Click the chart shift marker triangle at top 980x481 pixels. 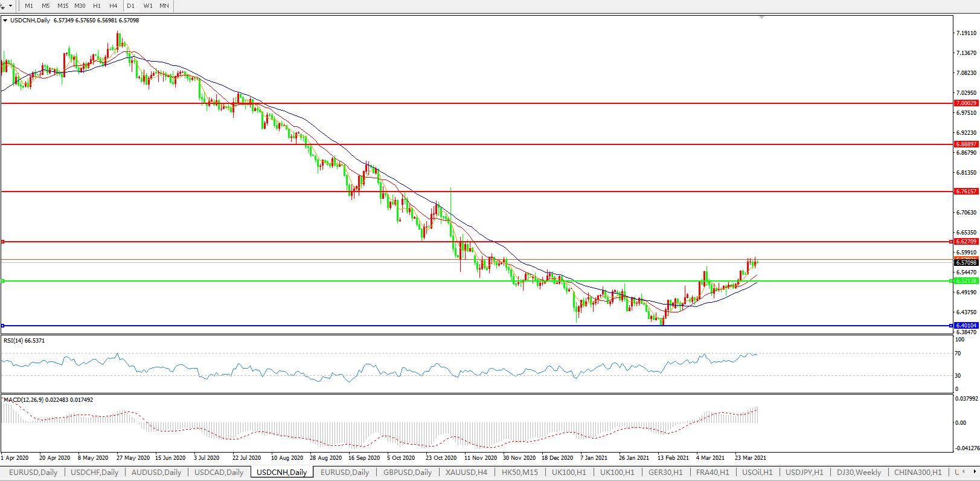[x=761, y=18]
